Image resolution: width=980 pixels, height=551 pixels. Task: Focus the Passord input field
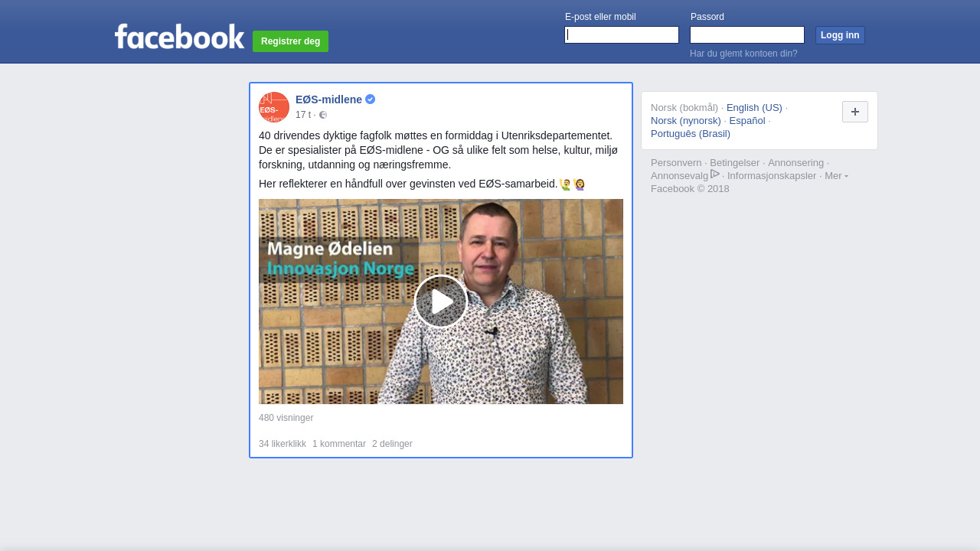[x=747, y=35]
